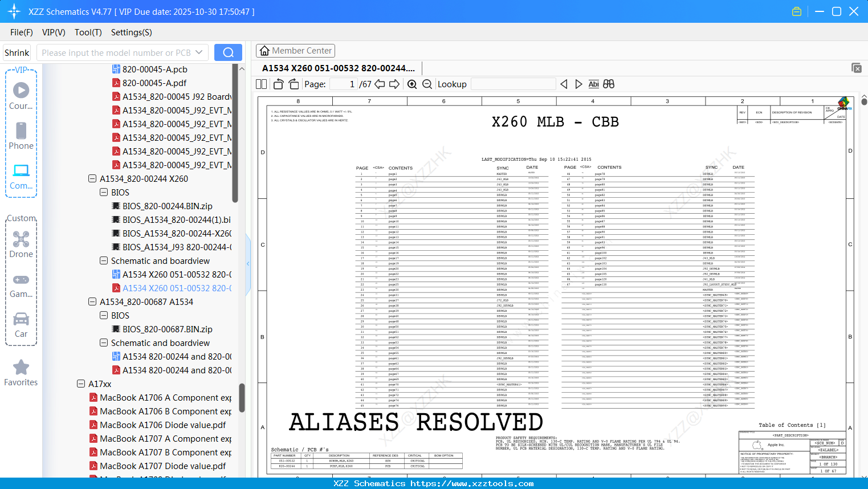Viewport: 868px width, 489px height.
Task: Select BIOS_820-00687.BIN.zip
Action: tap(162, 329)
